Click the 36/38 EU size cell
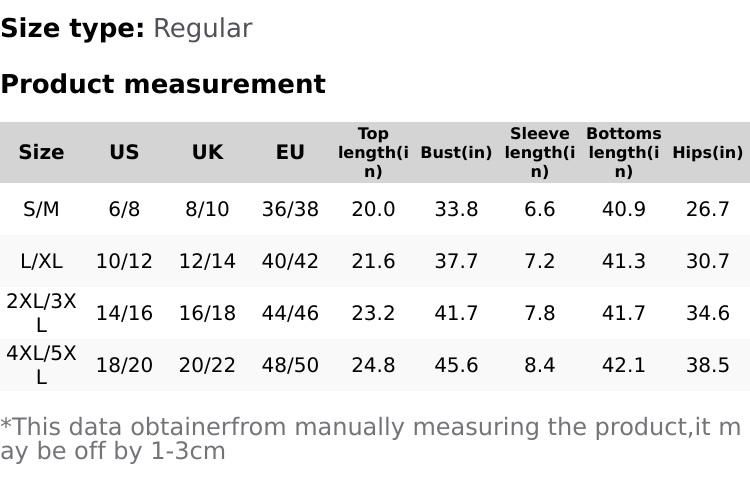Image resolution: width=750 pixels, height=487 pixels. point(290,209)
